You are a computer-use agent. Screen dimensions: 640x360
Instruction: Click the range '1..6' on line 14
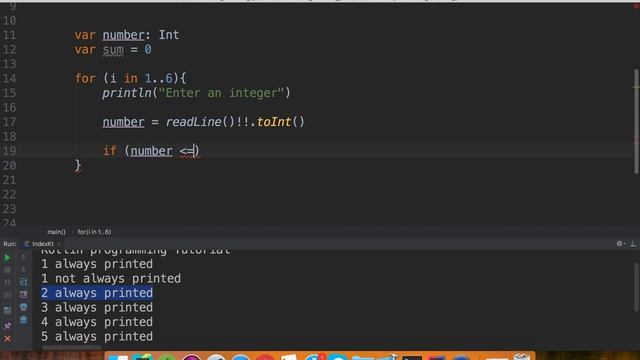tap(158, 78)
